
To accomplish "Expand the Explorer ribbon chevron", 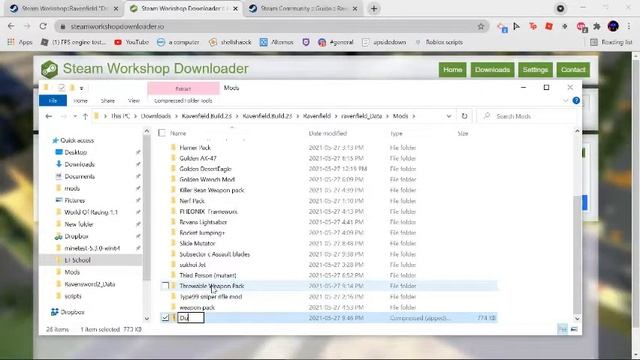I will 565,100.
